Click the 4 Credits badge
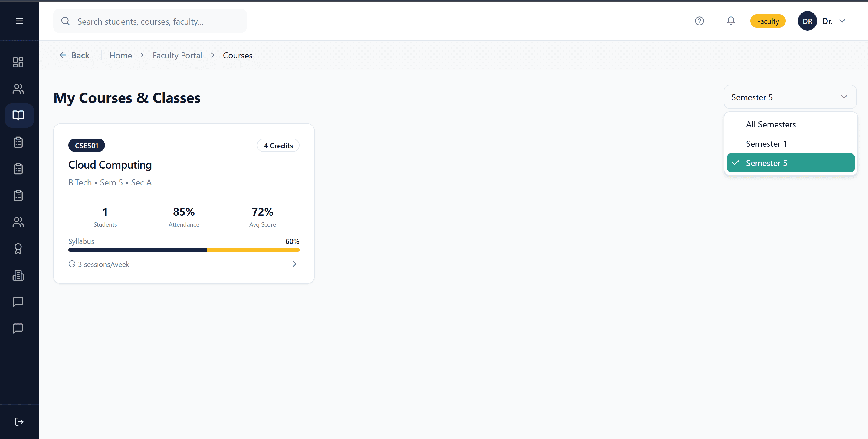The height and width of the screenshot is (439, 868). click(278, 145)
